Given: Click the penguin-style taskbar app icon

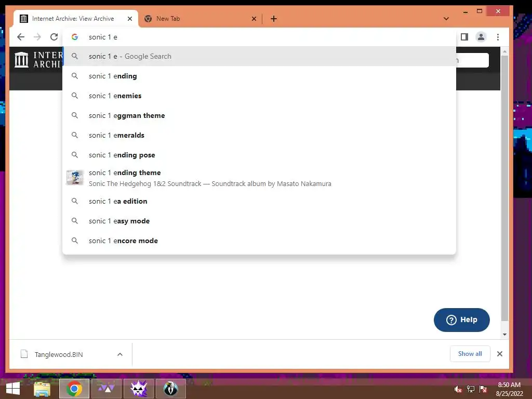Looking at the screenshot, I should click(x=171, y=389).
